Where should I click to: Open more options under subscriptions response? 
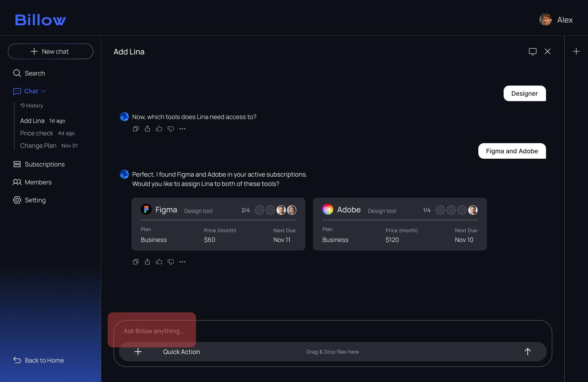(182, 262)
